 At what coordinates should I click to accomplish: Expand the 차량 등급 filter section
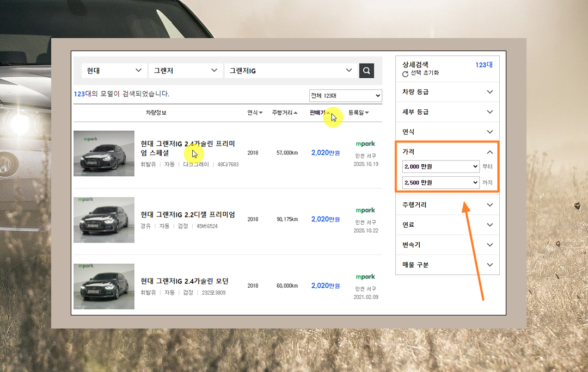click(x=448, y=92)
